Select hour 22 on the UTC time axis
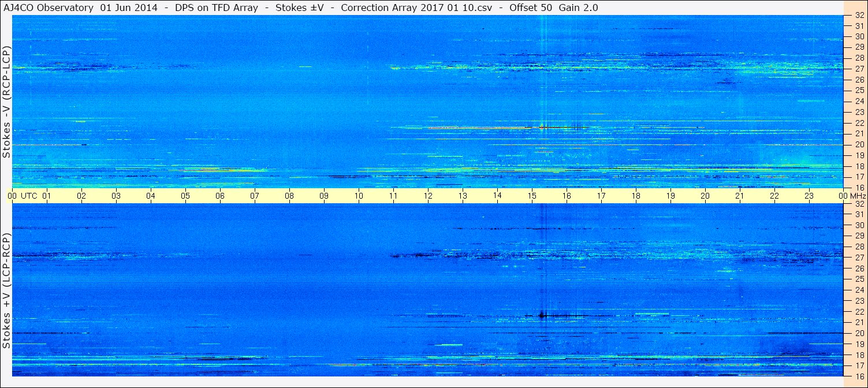This screenshot has width=868, height=388. [x=774, y=196]
